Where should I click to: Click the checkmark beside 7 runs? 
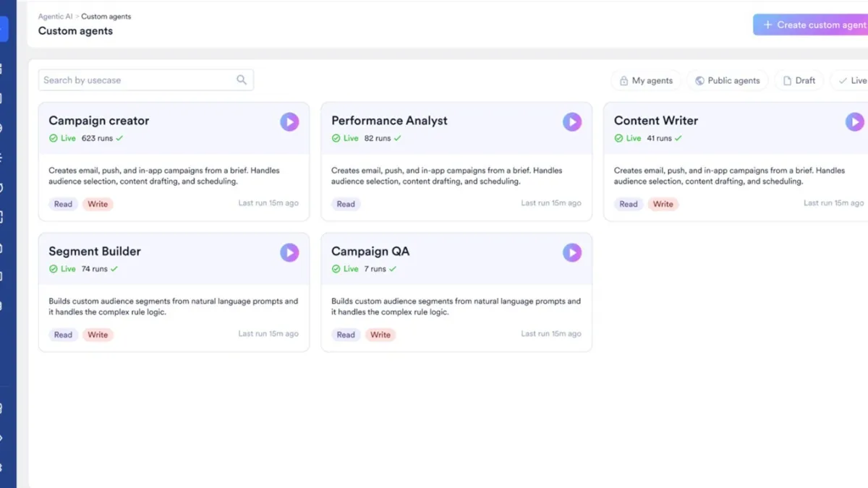[393, 269]
